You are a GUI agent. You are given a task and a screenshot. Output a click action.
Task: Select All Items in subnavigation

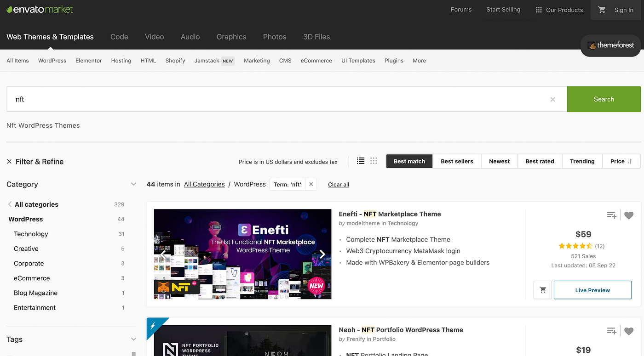[17, 61]
